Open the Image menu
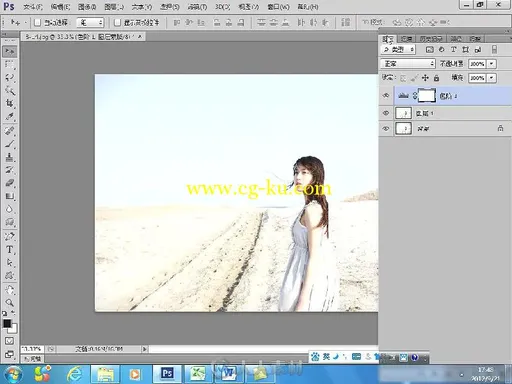The image size is (512, 384). [87, 7]
